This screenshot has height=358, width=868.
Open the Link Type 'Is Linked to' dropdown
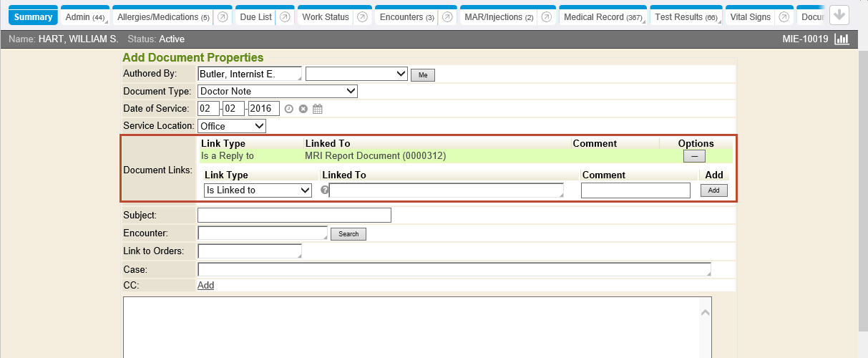pos(258,190)
